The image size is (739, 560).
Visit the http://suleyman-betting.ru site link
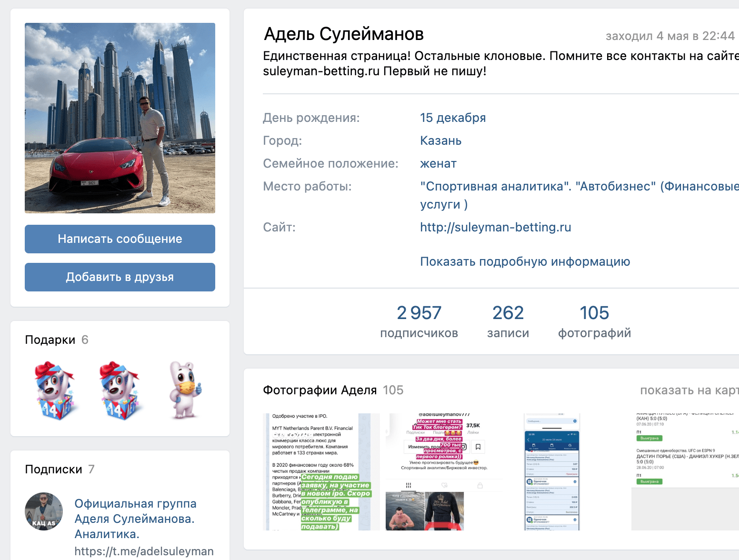[495, 227]
